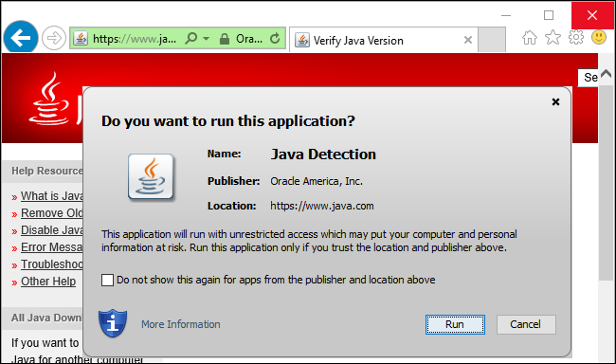Refresh the page with reload icon
616x364 pixels.
275,39
